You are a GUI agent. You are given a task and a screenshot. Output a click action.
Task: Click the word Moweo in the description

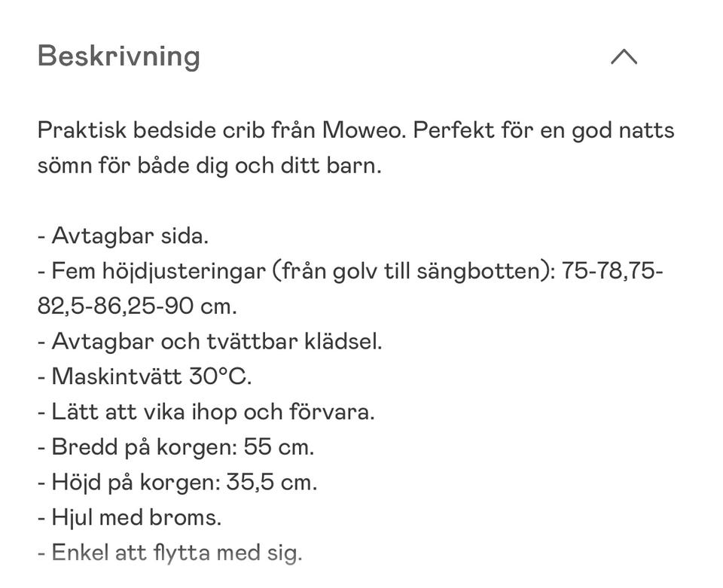(x=365, y=130)
